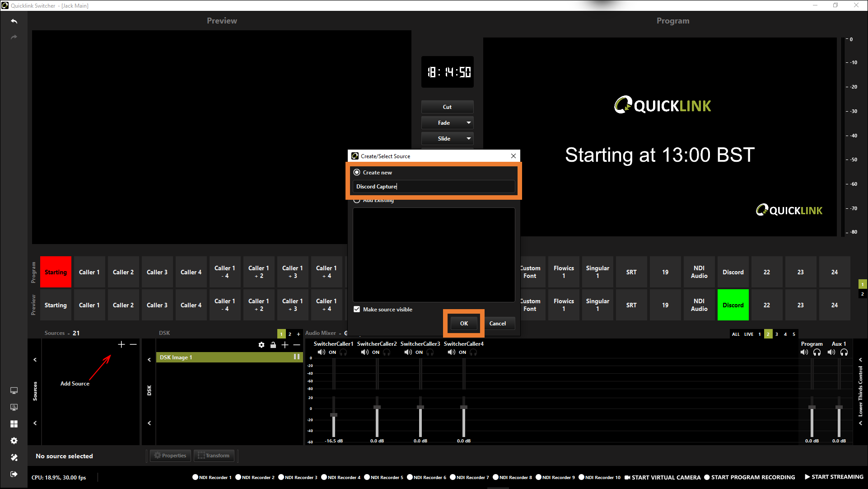
Task: Open the Slide transition dropdown arrow
Action: pos(468,138)
